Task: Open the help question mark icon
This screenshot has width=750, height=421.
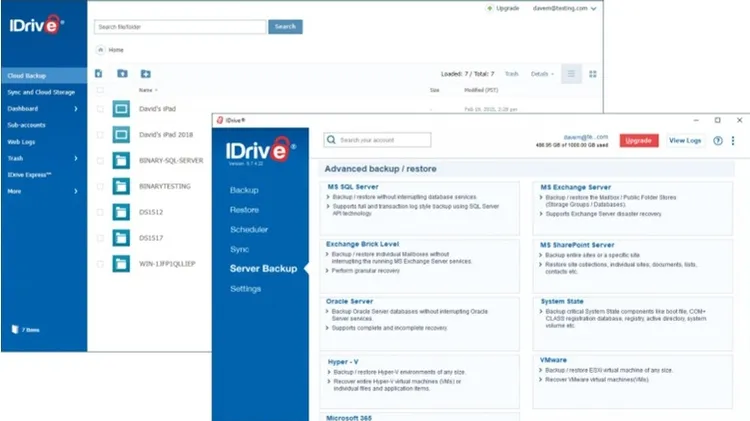Action: [x=717, y=141]
